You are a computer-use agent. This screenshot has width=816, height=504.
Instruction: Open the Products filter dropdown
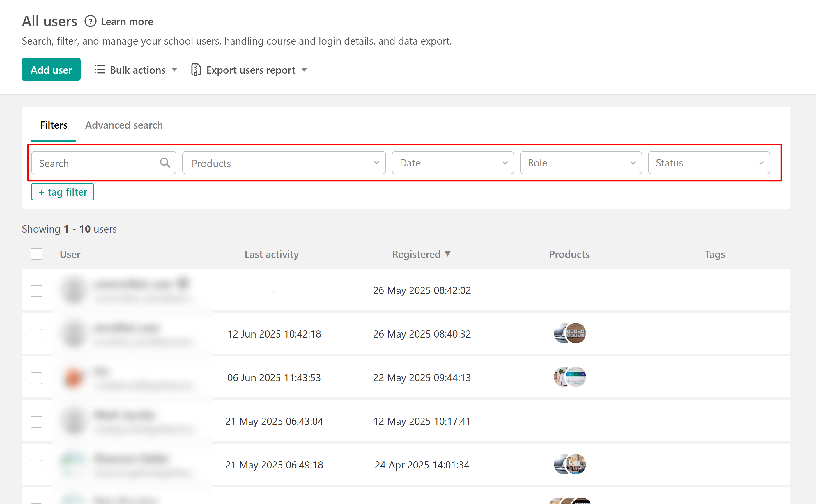284,163
